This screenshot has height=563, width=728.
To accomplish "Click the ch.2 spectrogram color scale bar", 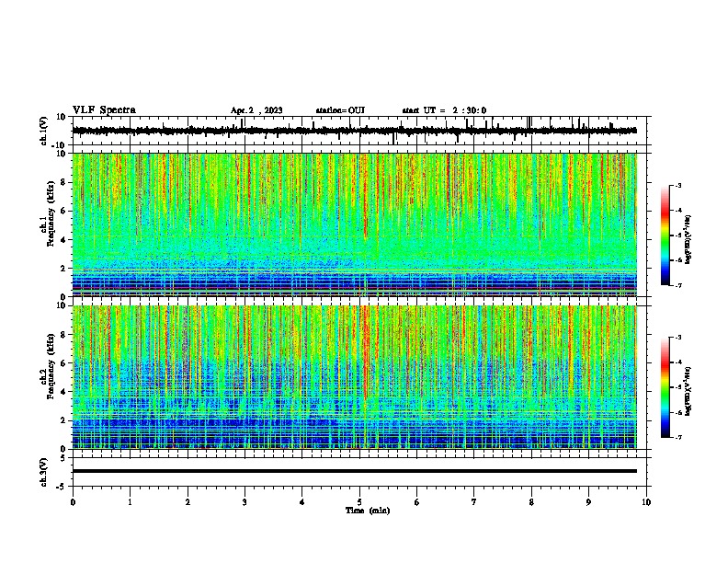I will click(x=665, y=387).
